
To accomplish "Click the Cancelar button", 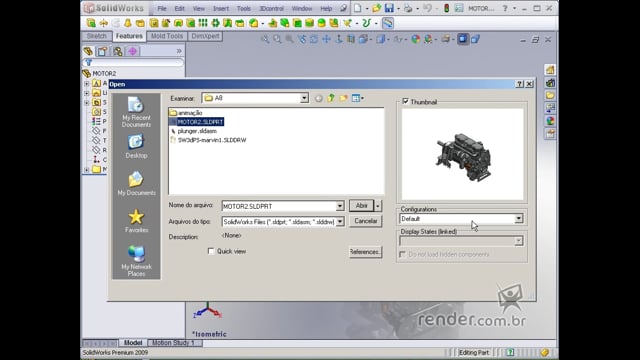I will (x=366, y=221).
